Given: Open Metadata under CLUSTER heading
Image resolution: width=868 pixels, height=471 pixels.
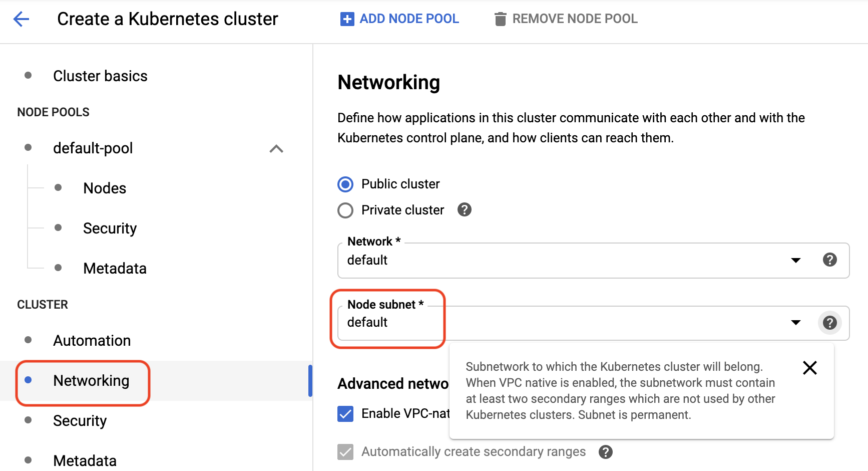Looking at the screenshot, I should pyautogui.click(x=85, y=460).
